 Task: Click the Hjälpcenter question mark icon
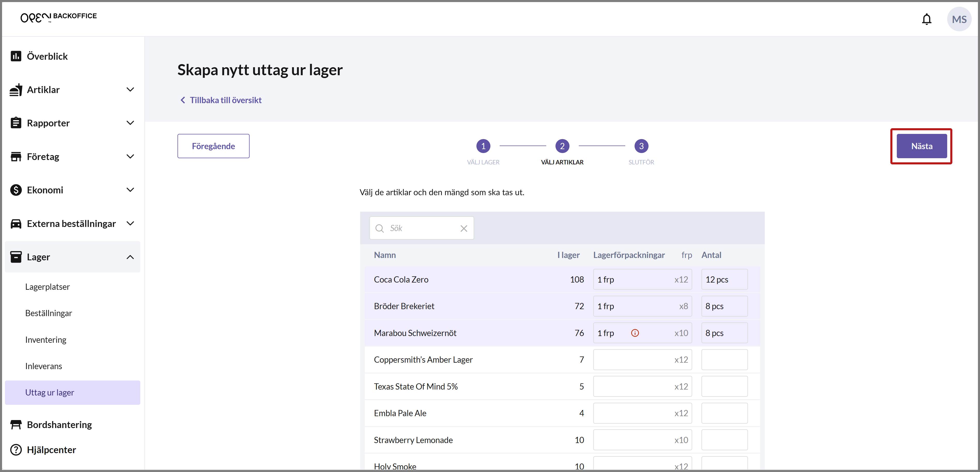pyautogui.click(x=16, y=450)
